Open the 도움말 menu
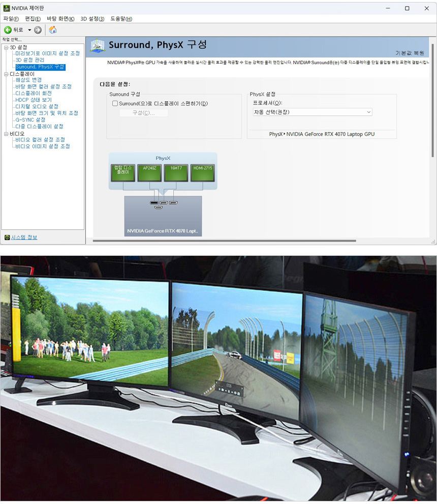Viewport: 437px width, 504px height. click(121, 19)
